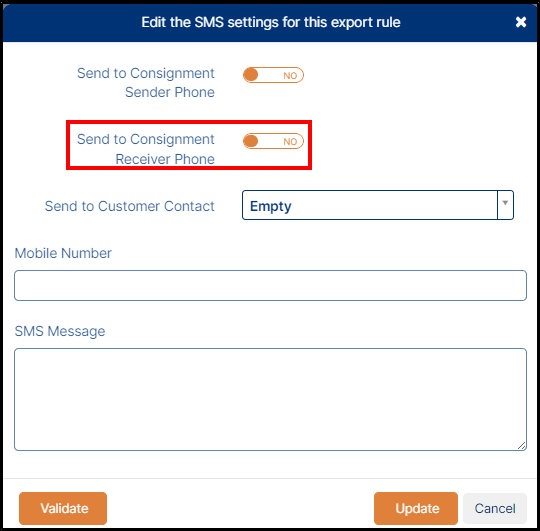Toggle Send to Consignment Sender Phone
The height and width of the screenshot is (531, 540).
pyautogui.click(x=273, y=75)
